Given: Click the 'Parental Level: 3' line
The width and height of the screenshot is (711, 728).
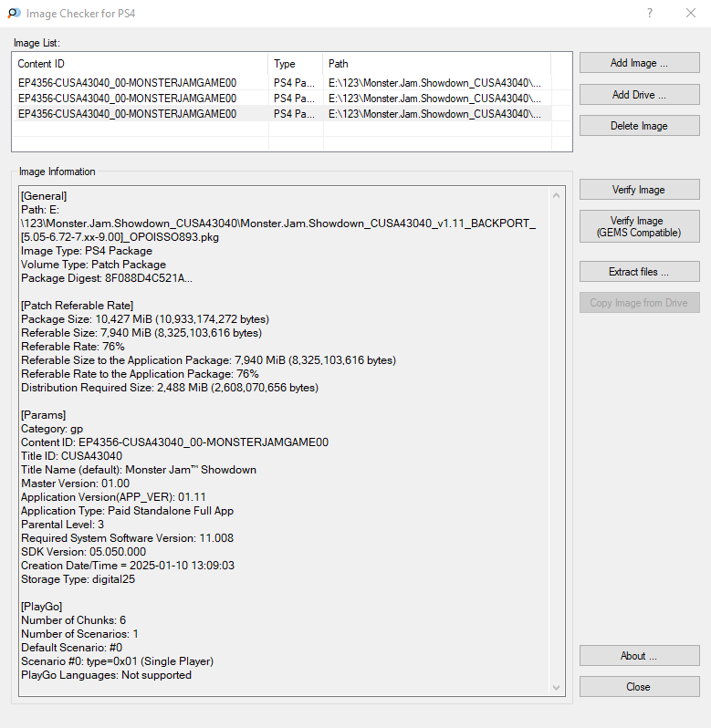Looking at the screenshot, I should point(62,525).
